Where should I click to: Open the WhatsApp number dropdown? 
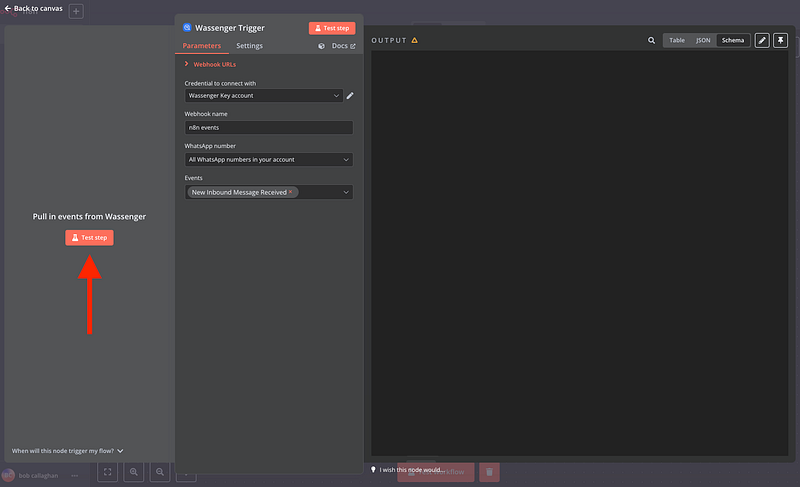pos(268,159)
